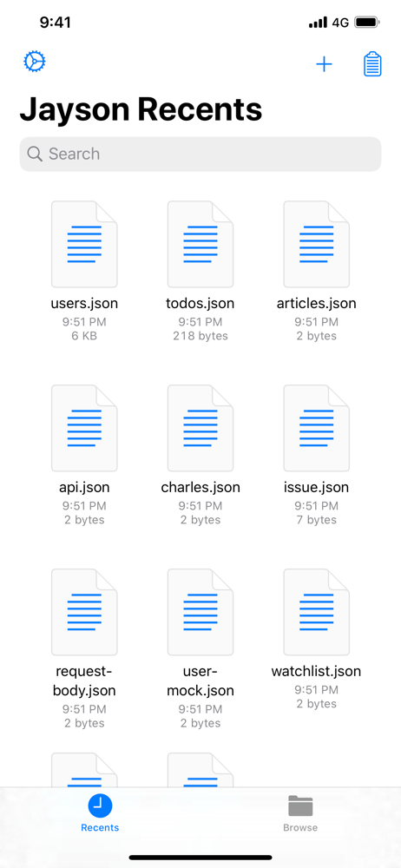Viewport: 401px width, 868px height.
Task: Open user-mock.json document icon
Action: pyautogui.click(x=200, y=612)
